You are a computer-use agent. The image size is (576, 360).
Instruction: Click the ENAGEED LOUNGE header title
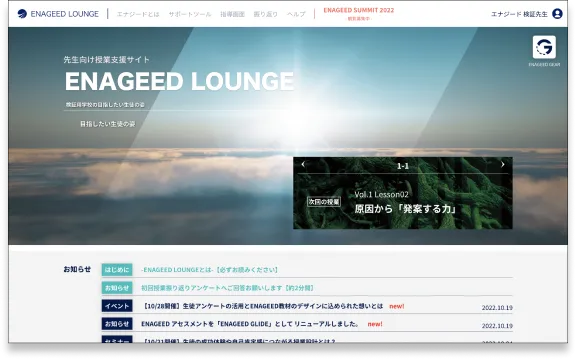tap(65, 14)
